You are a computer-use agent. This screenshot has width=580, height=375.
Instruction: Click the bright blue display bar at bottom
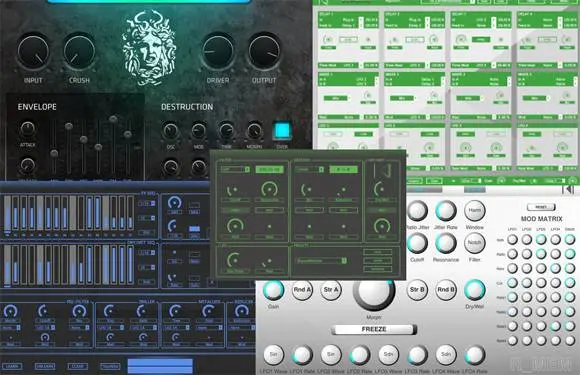click(160, 366)
